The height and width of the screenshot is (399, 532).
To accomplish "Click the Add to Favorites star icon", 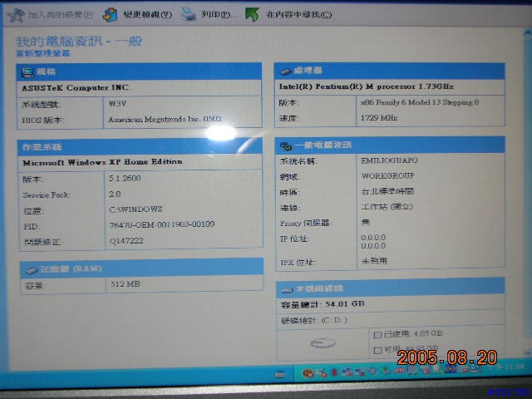I will pos(16,15).
